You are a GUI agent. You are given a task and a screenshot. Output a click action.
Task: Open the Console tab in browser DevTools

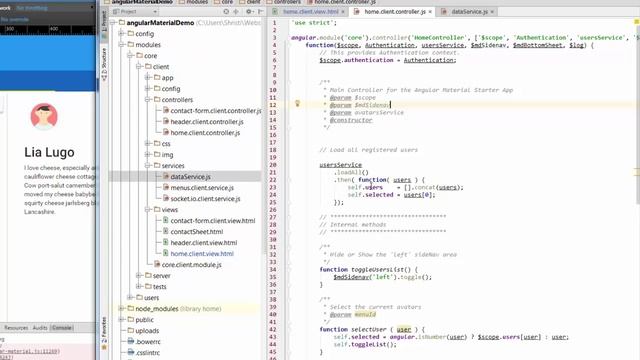tap(62, 328)
